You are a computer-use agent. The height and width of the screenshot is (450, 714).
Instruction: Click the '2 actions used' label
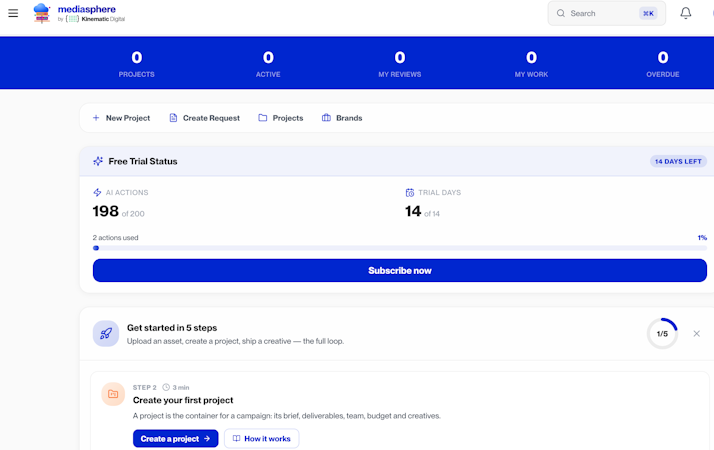pos(115,238)
